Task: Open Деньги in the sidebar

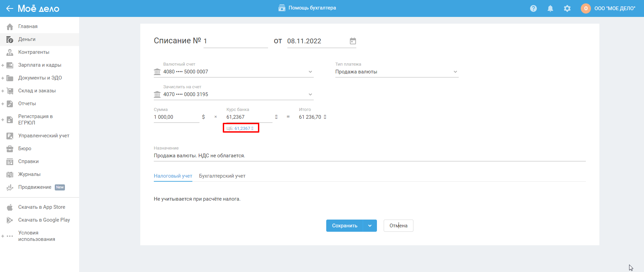Action: coord(40,39)
